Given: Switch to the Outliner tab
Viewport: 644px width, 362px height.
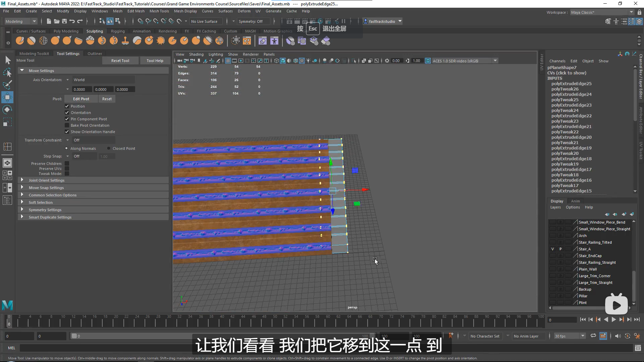Looking at the screenshot, I should pos(95,53).
